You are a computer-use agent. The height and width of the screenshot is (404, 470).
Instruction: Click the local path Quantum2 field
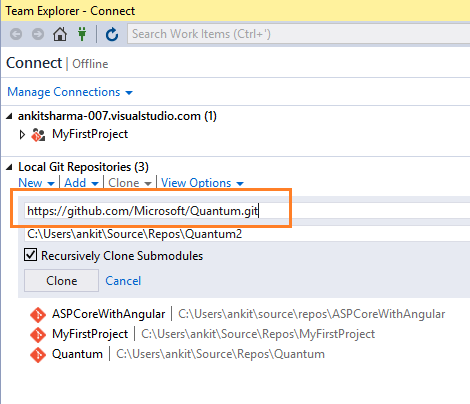coord(247,234)
